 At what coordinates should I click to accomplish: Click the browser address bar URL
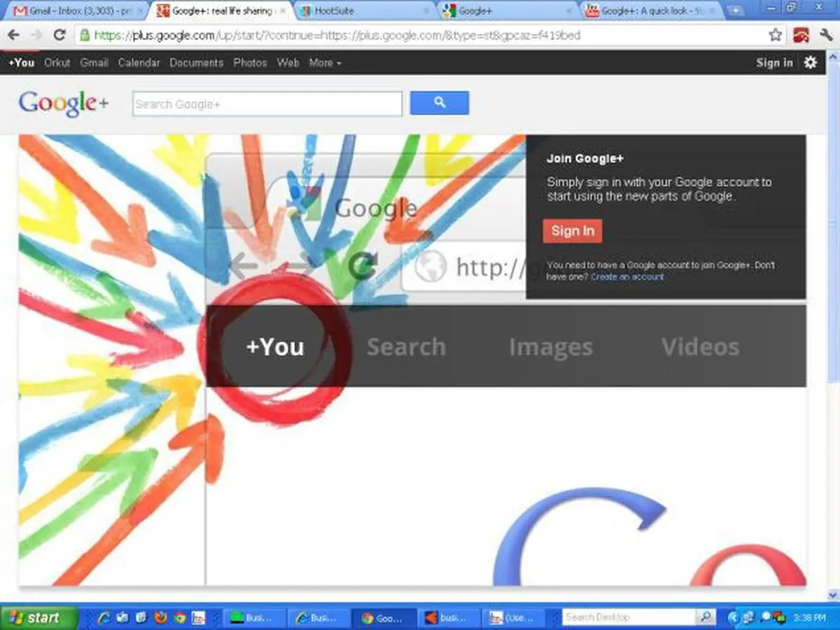tap(337, 35)
